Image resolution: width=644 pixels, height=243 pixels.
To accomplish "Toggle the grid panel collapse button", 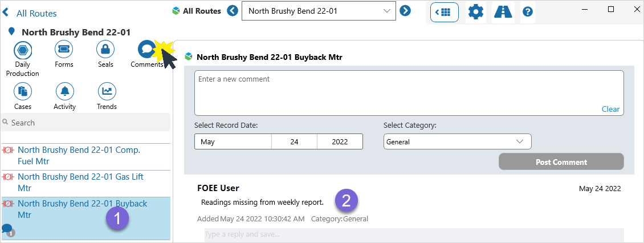I will pyautogui.click(x=445, y=11).
